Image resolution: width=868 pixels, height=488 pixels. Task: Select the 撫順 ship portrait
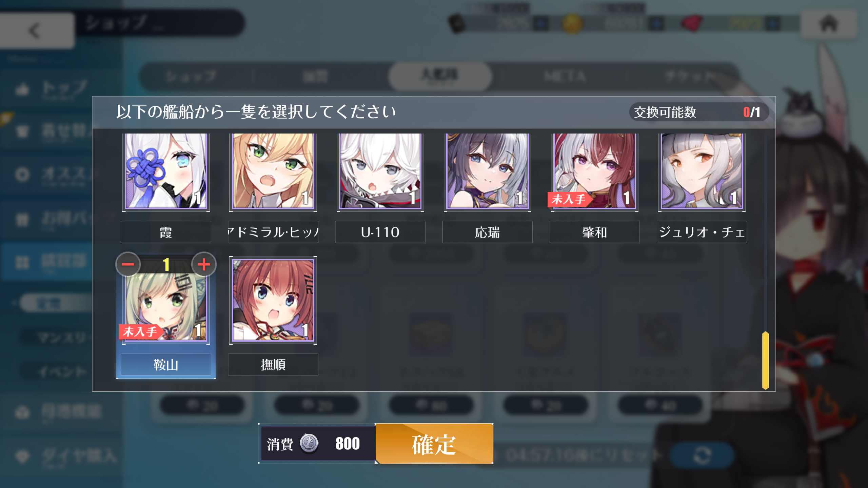pos(273,300)
